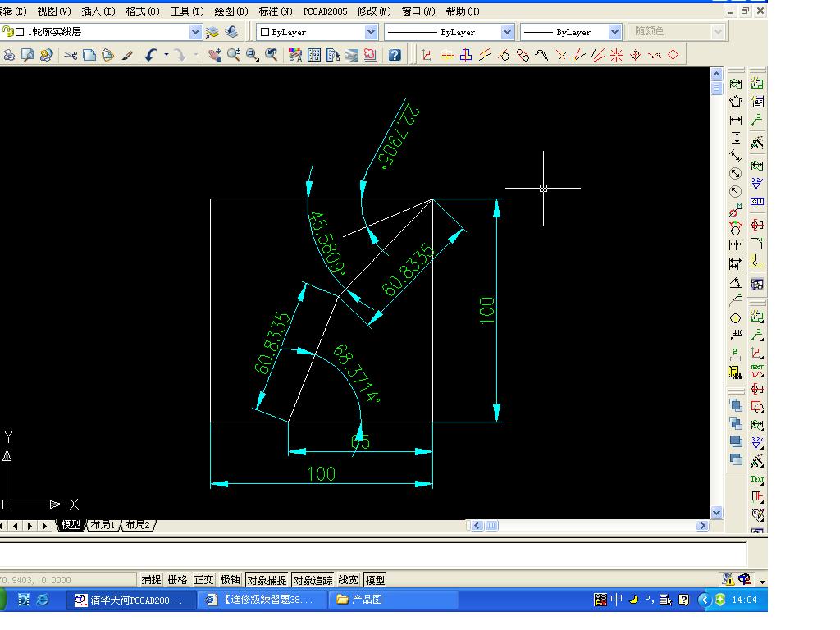Switch to the 布局1 layout tab
The image size is (840, 630).
(x=103, y=525)
